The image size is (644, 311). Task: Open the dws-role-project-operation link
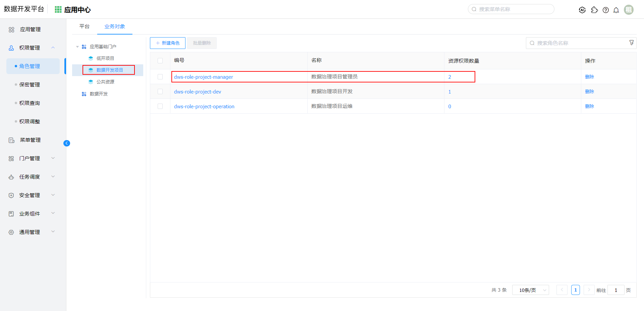(x=204, y=107)
